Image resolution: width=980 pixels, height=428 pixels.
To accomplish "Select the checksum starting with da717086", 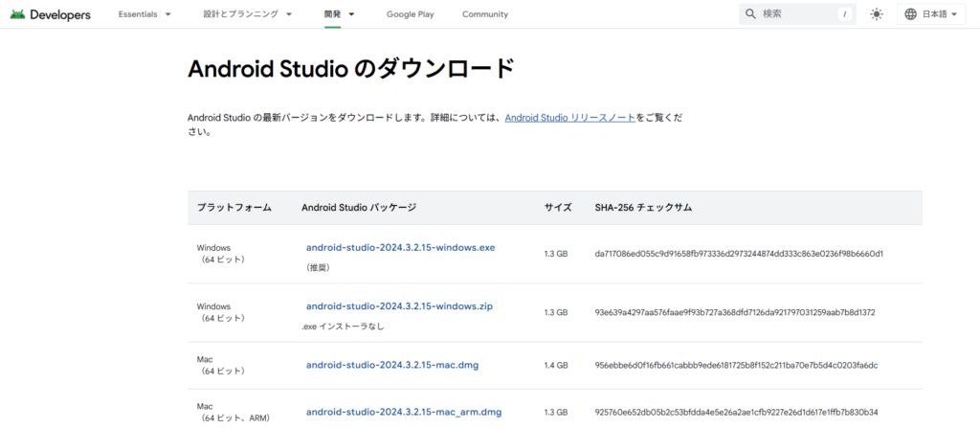I will [x=739, y=254].
